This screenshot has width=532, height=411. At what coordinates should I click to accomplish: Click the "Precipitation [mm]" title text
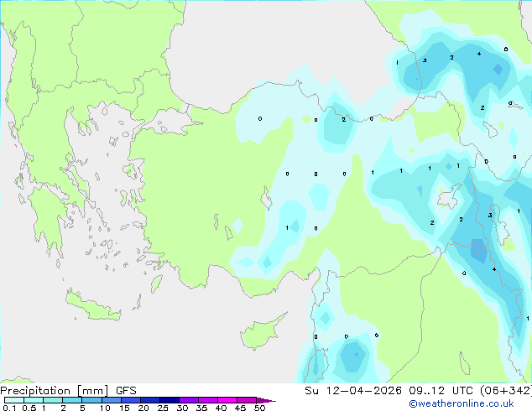click(55, 391)
